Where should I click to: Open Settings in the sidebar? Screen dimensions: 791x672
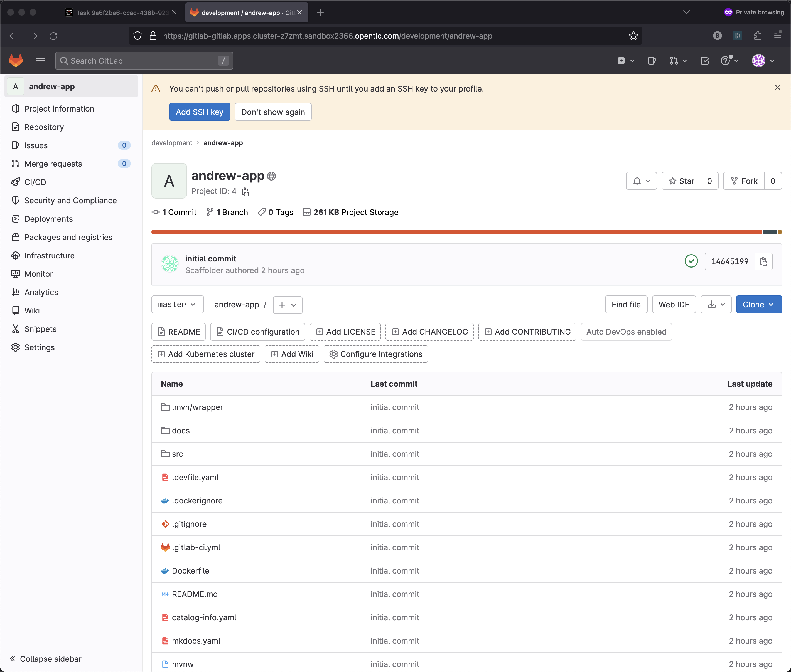(x=39, y=347)
